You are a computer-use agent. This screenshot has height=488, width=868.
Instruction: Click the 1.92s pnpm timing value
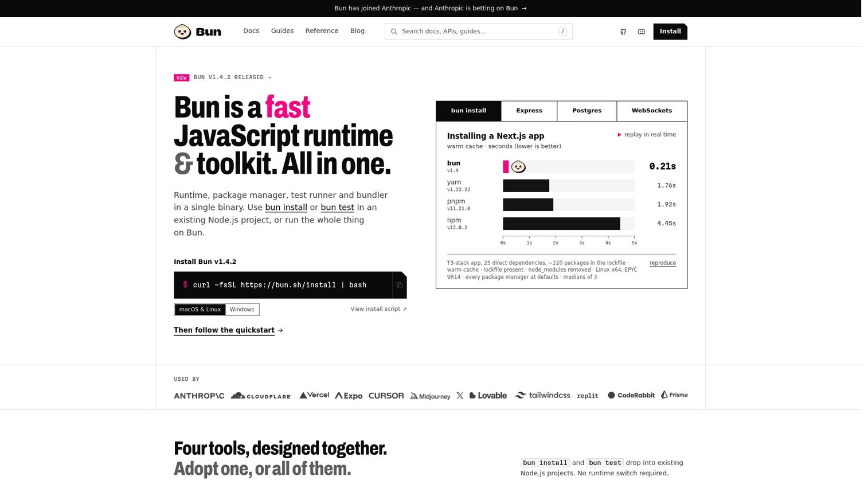click(x=667, y=205)
